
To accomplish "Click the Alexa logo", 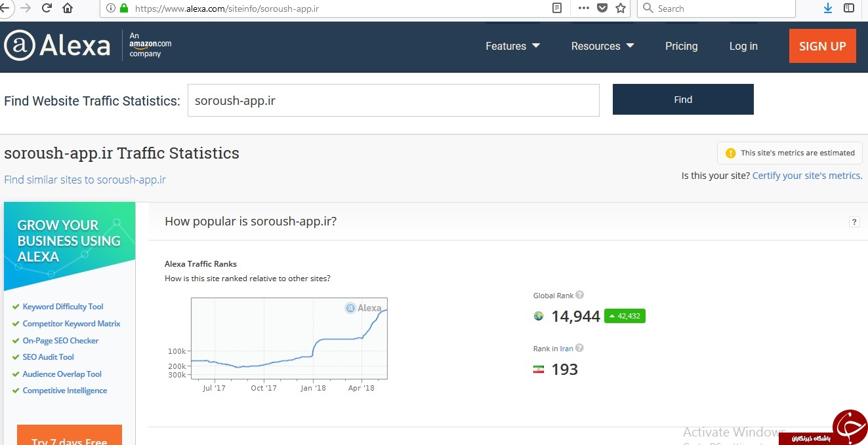I will click(x=57, y=45).
